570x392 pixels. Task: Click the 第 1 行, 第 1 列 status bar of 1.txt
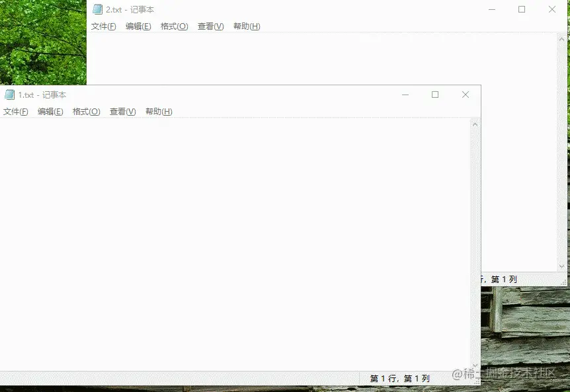[x=399, y=377]
